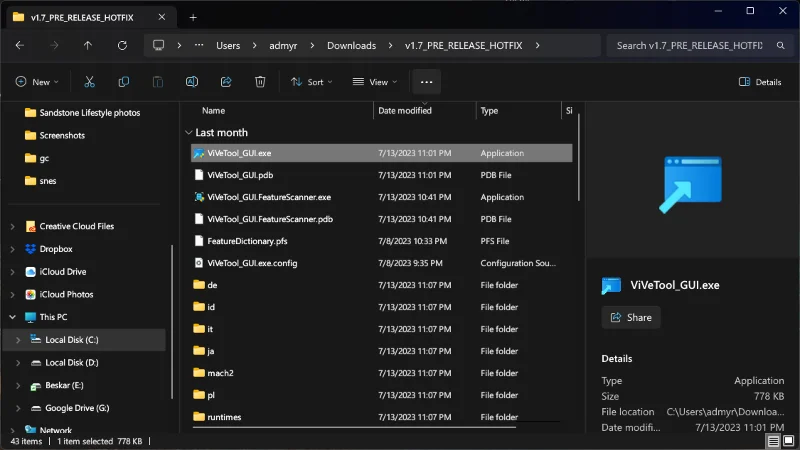
Task: Open the See more ellipsis menu
Action: pyautogui.click(x=427, y=82)
